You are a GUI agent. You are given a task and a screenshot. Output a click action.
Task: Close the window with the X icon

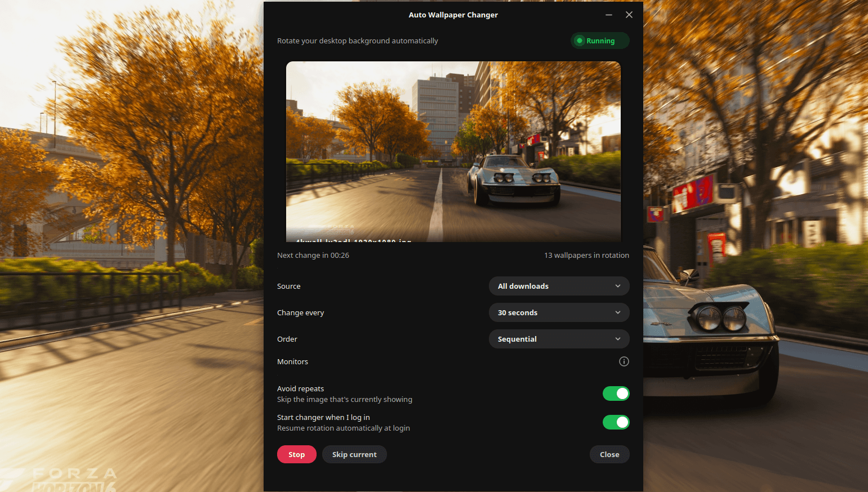[x=629, y=15]
